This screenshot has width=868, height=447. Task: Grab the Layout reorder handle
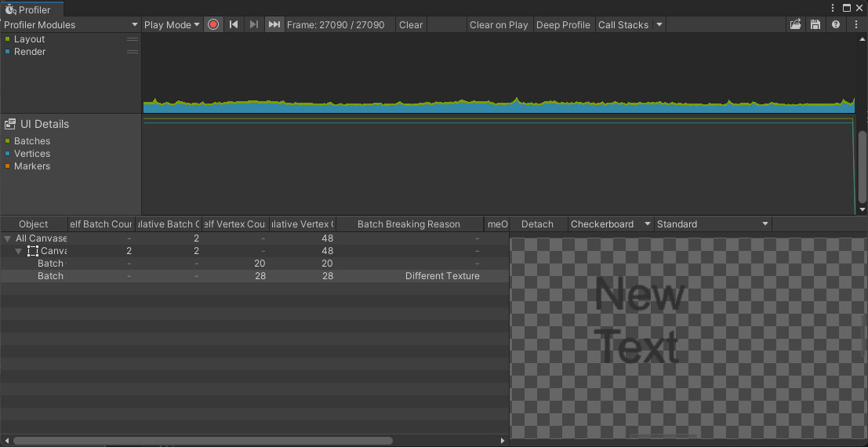(133, 39)
